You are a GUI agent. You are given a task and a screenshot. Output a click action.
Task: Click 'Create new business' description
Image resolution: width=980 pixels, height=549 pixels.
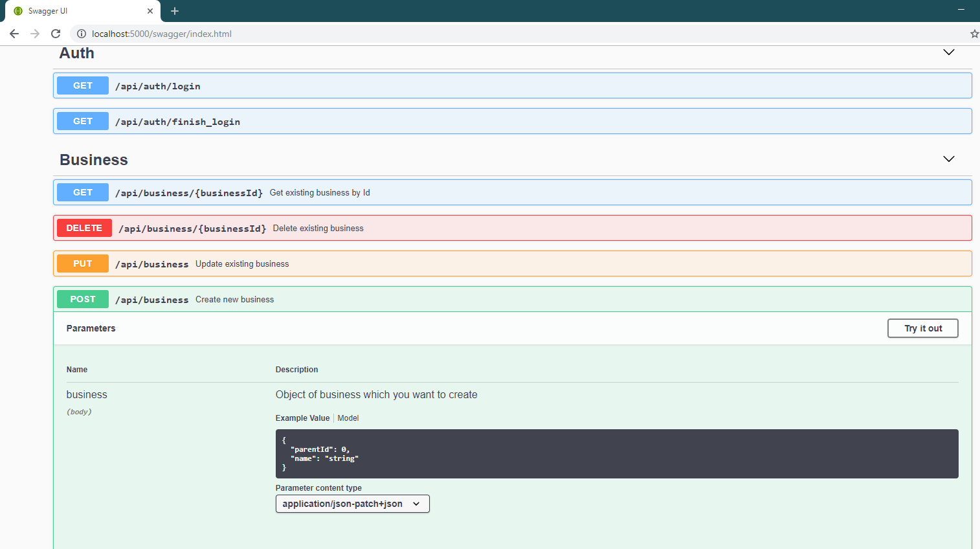click(x=234, y=300)
